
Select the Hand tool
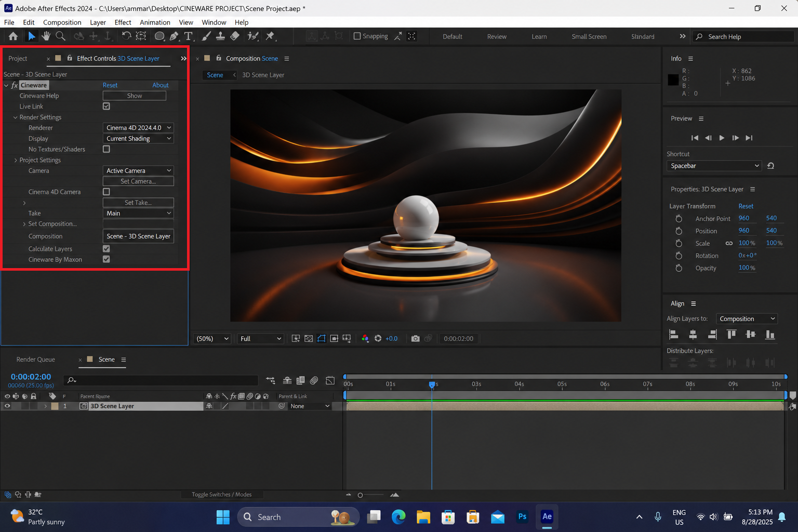[46, 36]
